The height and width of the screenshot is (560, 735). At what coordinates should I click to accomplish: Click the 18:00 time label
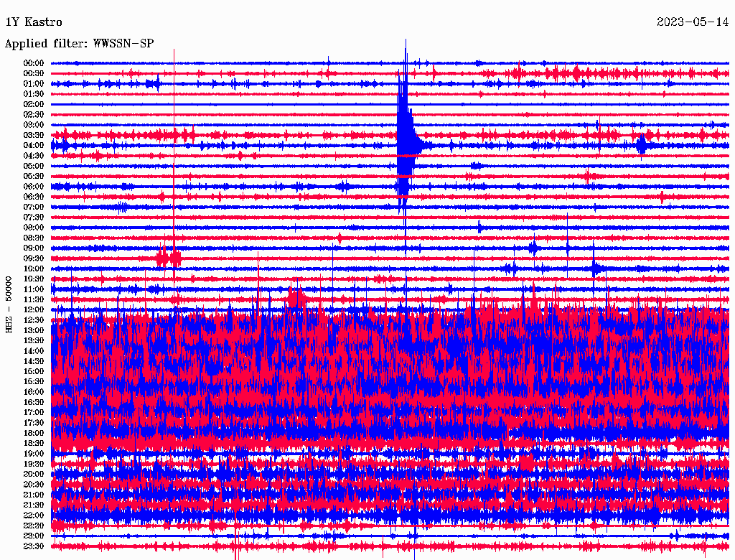coord(34,434)
